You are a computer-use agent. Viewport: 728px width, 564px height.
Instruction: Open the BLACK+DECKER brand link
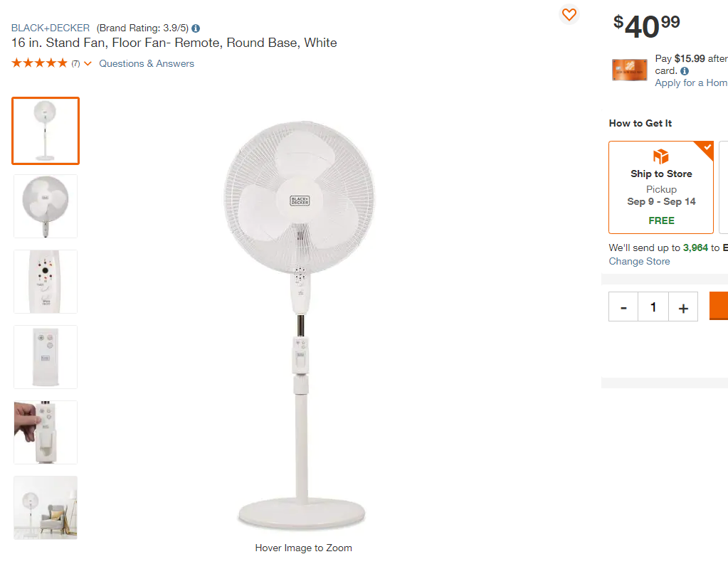click(50, 28)
